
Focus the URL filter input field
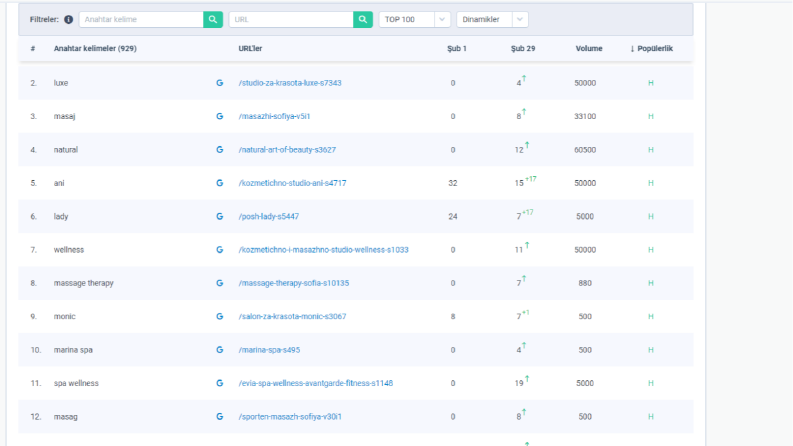pos(291,19)
